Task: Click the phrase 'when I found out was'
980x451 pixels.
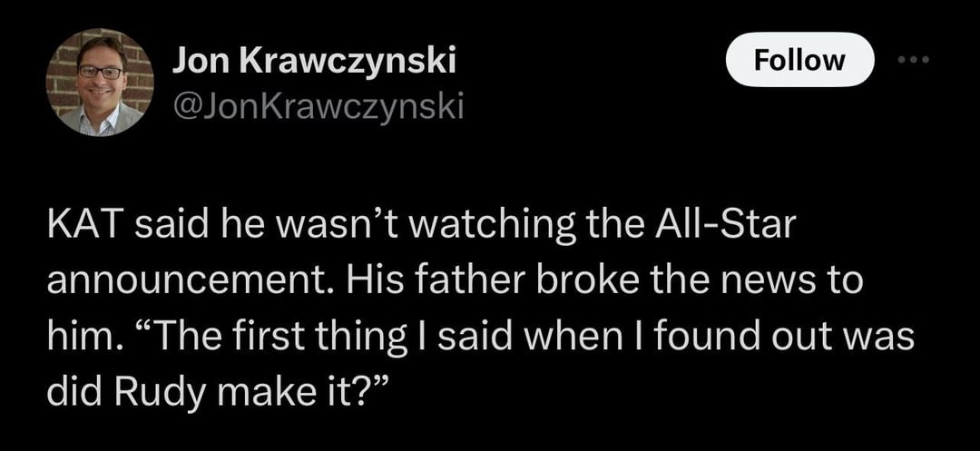Action: tap(710, 336)
